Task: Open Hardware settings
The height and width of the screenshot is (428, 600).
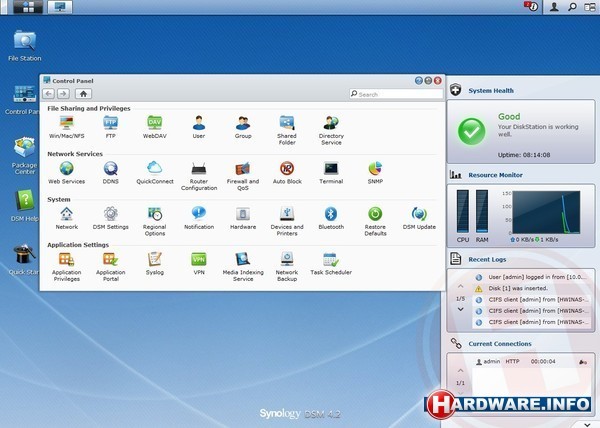Action: coord(243,218)
